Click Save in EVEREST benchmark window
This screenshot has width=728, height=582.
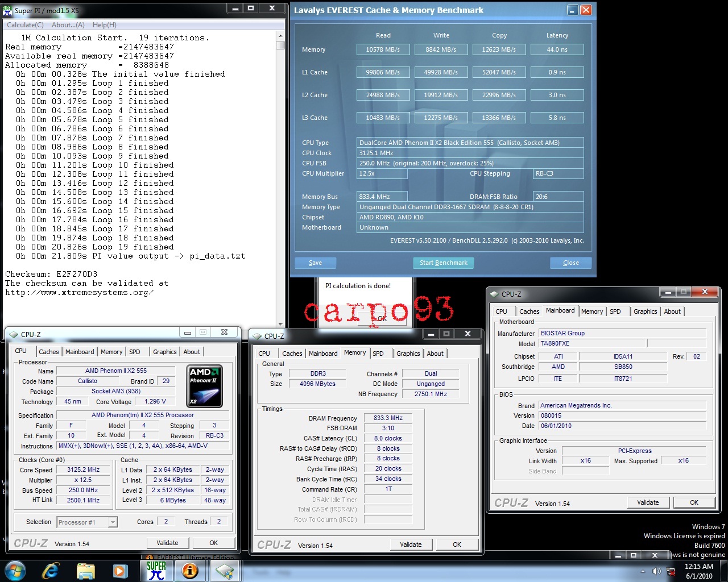[315, 263]
